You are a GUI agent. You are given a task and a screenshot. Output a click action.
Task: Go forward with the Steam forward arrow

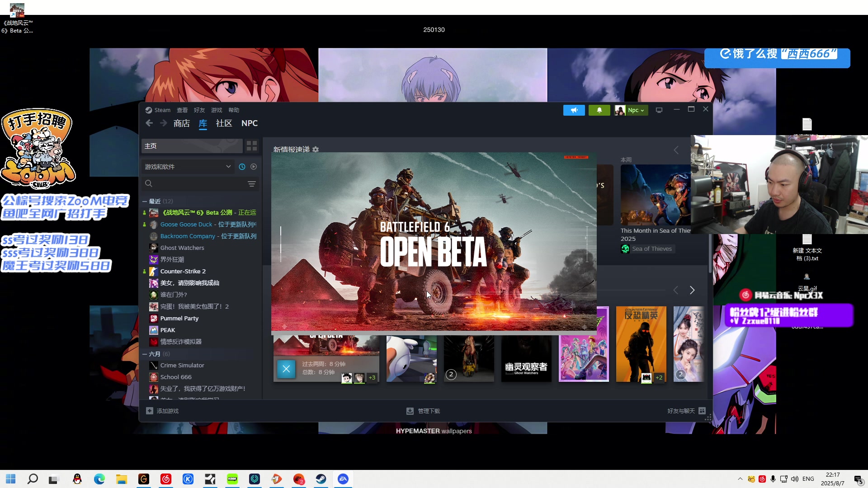164,123
